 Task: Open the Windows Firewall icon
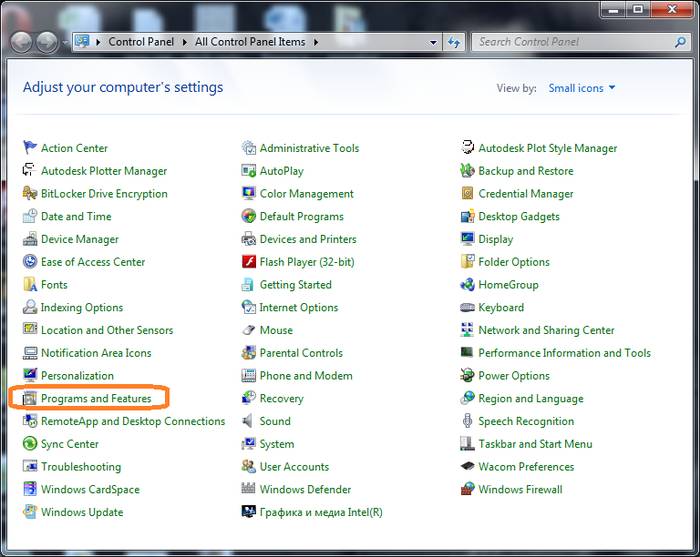click(x=467, y=490)
